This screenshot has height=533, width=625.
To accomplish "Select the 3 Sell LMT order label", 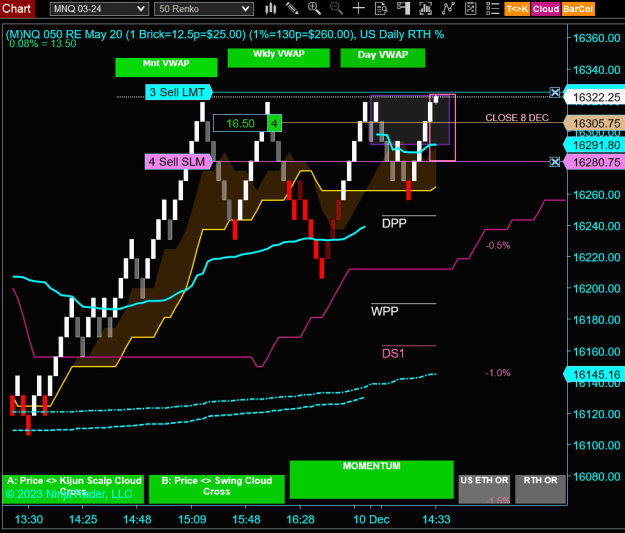I will 178,92.
